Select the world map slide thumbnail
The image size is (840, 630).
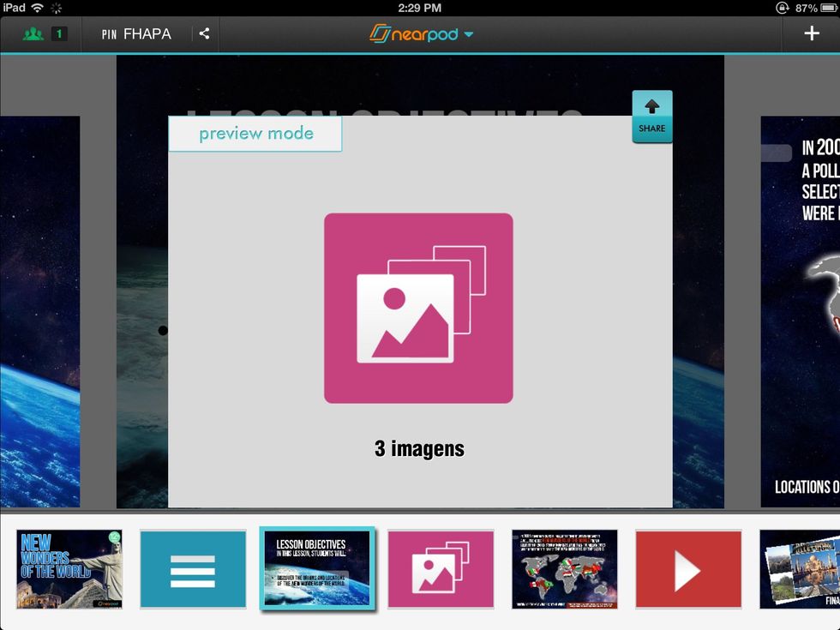click(x=564, y=568)
